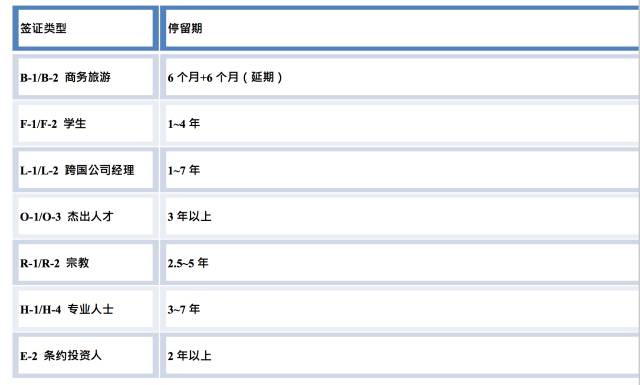640x385 pixels.
Task: Click the 停留期 header cell
Action: [x=400, y=28]
